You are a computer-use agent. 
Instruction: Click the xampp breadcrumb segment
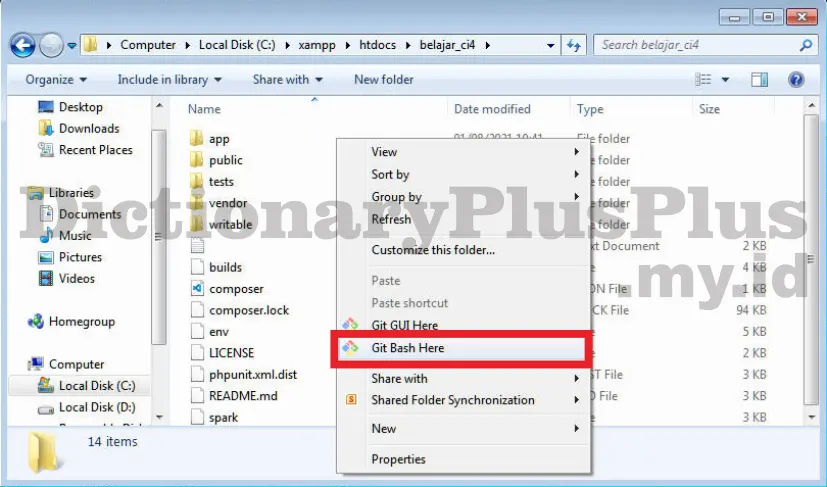[317, 45]
